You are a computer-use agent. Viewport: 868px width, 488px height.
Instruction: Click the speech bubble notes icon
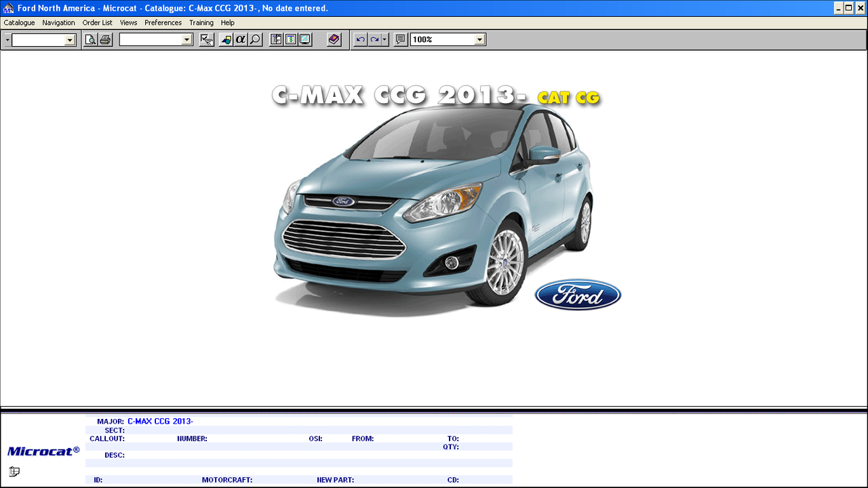pos(401,40)
